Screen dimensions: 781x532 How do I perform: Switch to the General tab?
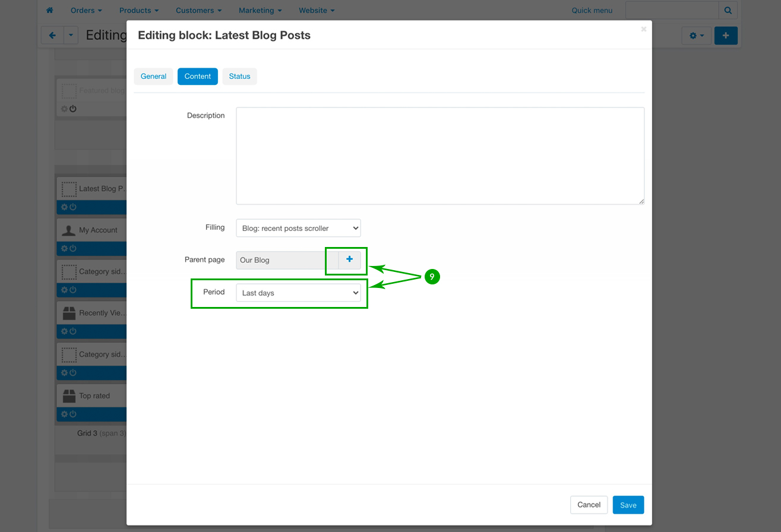[x=153, y=77]
